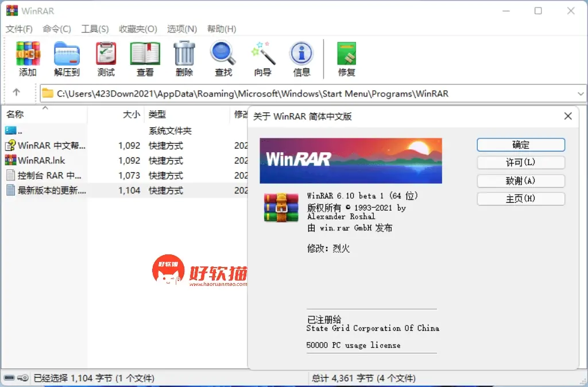This screenshot has width=588, height=387.
Task: Click the 致谢(A) acknowledgments button
Action: click(x=521, y=181)
